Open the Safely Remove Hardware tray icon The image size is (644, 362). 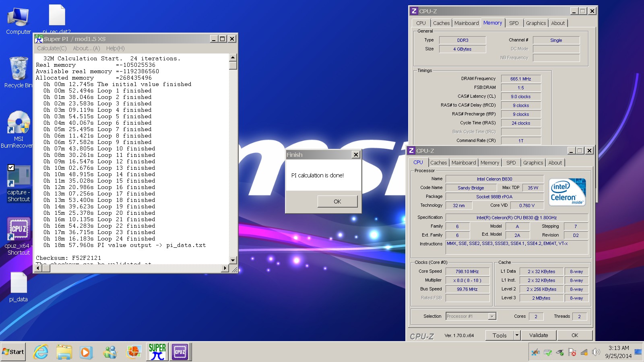560,353
